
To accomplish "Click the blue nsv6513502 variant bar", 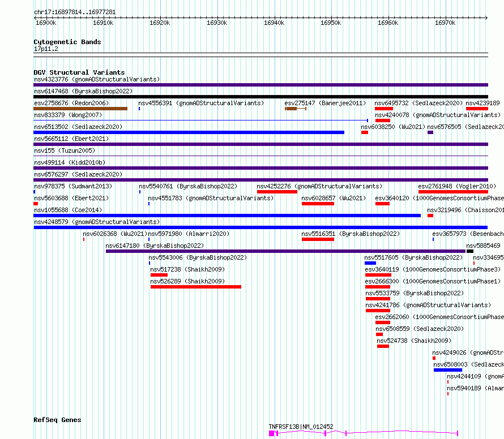I will pos(189,132).
